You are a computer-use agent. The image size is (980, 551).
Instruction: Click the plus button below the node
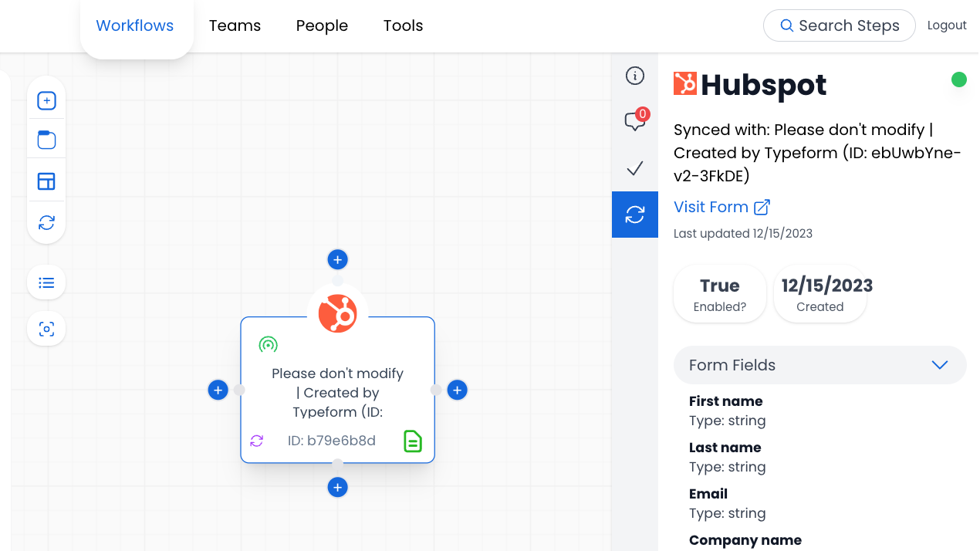[337, 488]
